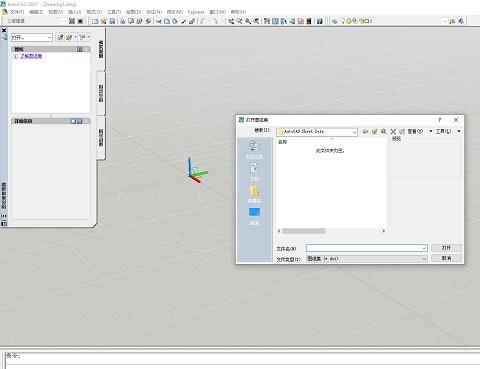
Task: Click the Name column header in file list
Action: (x=282, y=142)
